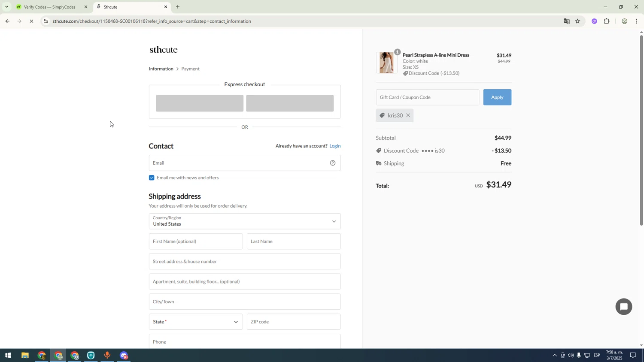The image size is (644, 362).
Task: Open the Chrome three-dot menu
Action: pos(637,21)
